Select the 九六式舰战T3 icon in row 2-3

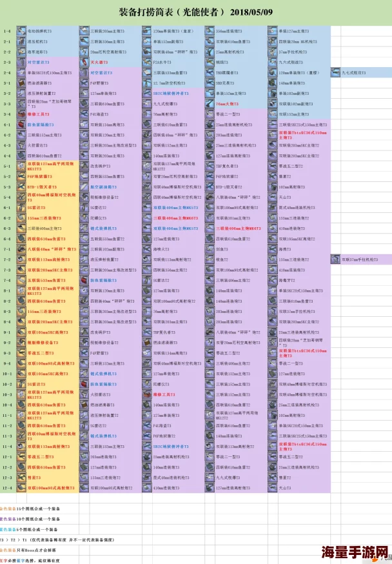(272, 62)
